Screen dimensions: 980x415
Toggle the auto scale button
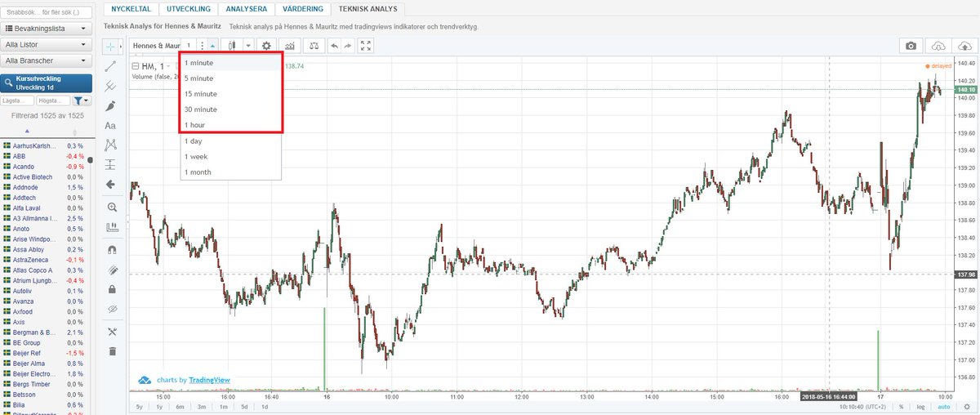[x=943, y=407]
